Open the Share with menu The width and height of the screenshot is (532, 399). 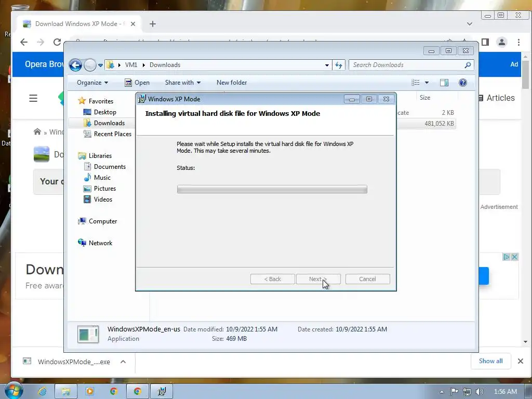click(x=182, y=83)
